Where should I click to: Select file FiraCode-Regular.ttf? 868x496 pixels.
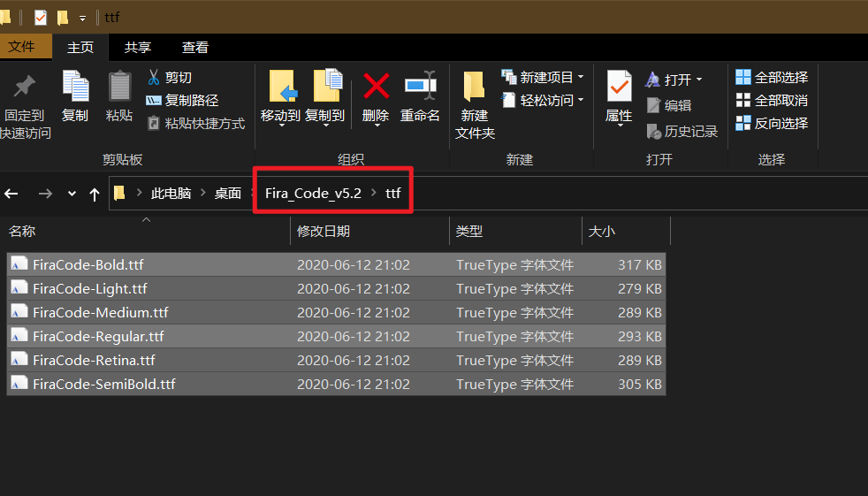coord(336,336)
